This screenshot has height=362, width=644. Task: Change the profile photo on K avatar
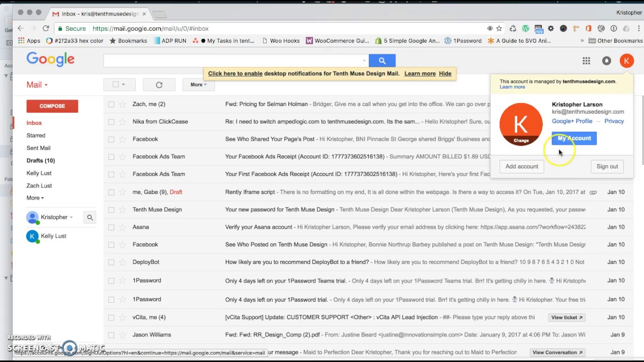coord(521,140)
